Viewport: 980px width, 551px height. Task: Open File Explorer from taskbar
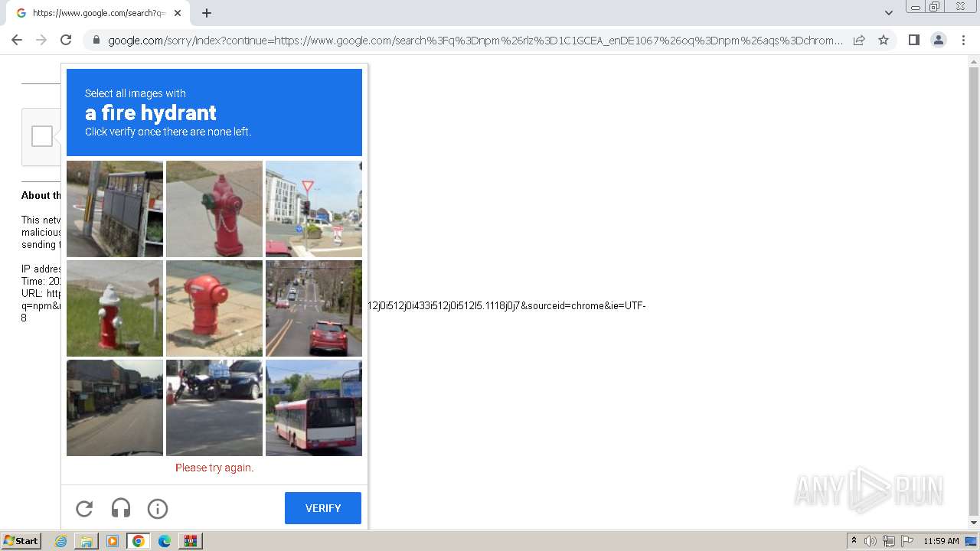(87, 541)
